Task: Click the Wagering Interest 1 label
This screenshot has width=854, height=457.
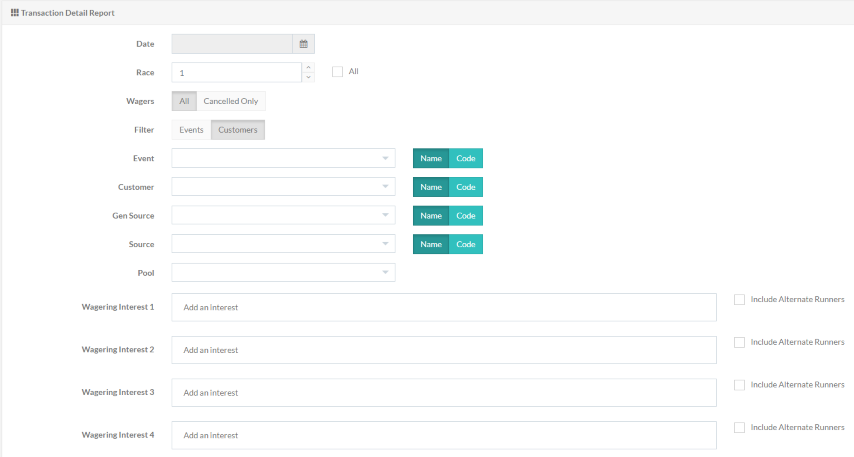Action: pos(118,307)
